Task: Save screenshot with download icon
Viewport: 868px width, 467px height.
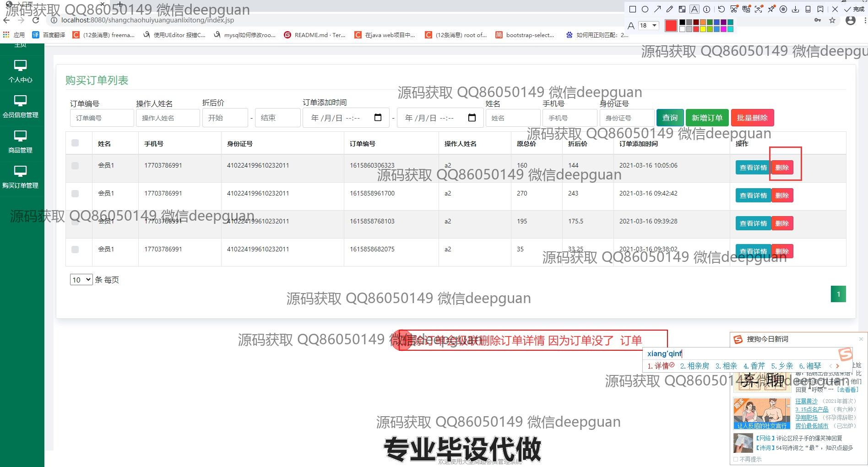Action: (796, 9)
